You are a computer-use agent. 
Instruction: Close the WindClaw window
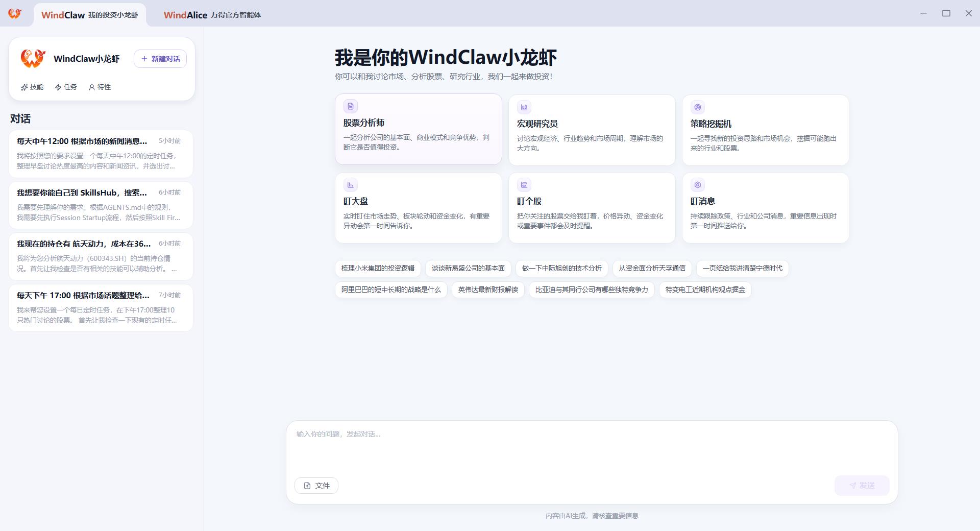coord(969,13)
